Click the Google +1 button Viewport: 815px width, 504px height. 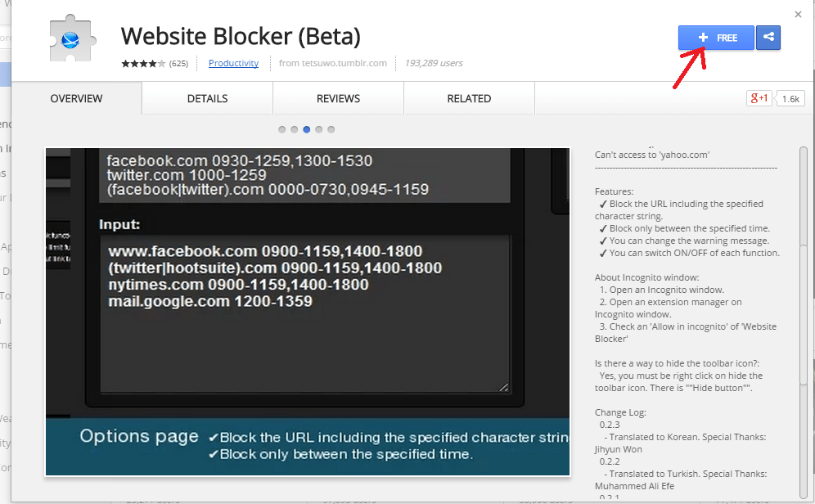click(759, 98)
